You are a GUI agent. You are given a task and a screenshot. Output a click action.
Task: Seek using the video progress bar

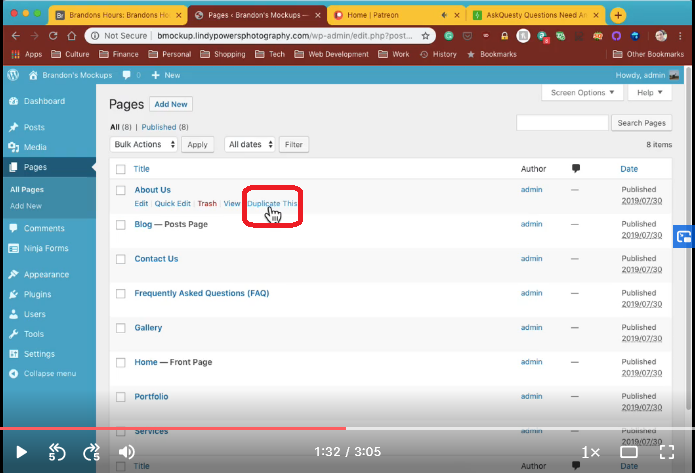pyautogui.click(x=348, y=428)
